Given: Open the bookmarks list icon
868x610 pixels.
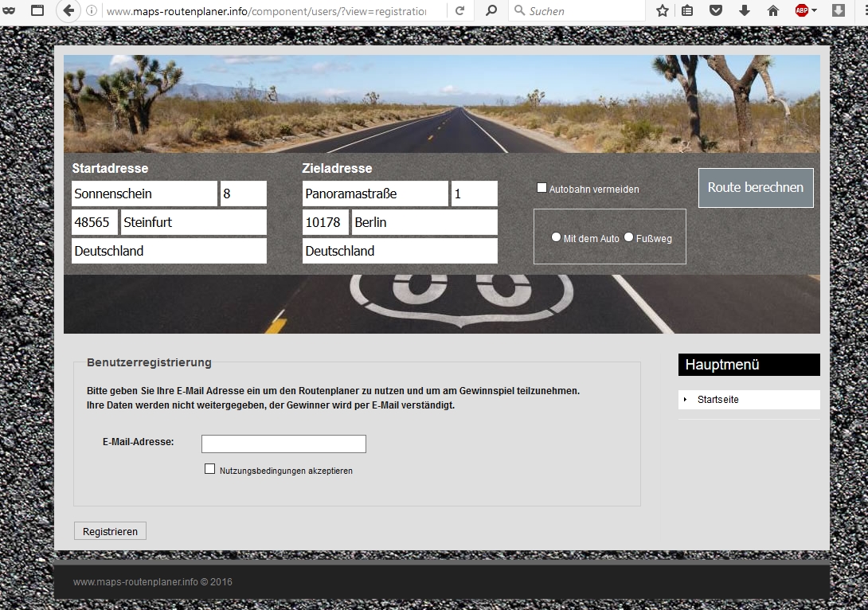Looking at the screenshot, I should pyautogui.click(x=687, y=10).
